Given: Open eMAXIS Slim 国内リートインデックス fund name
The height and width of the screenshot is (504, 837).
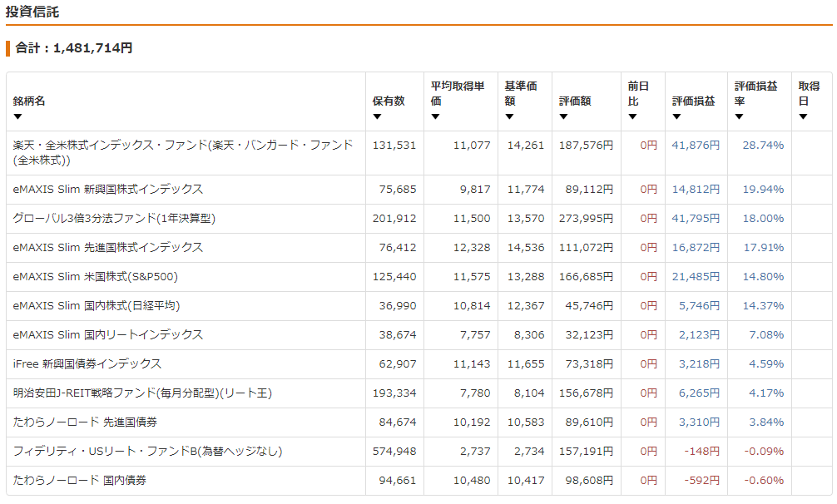Looking at the screenshot, I should (x=108, y=335).
